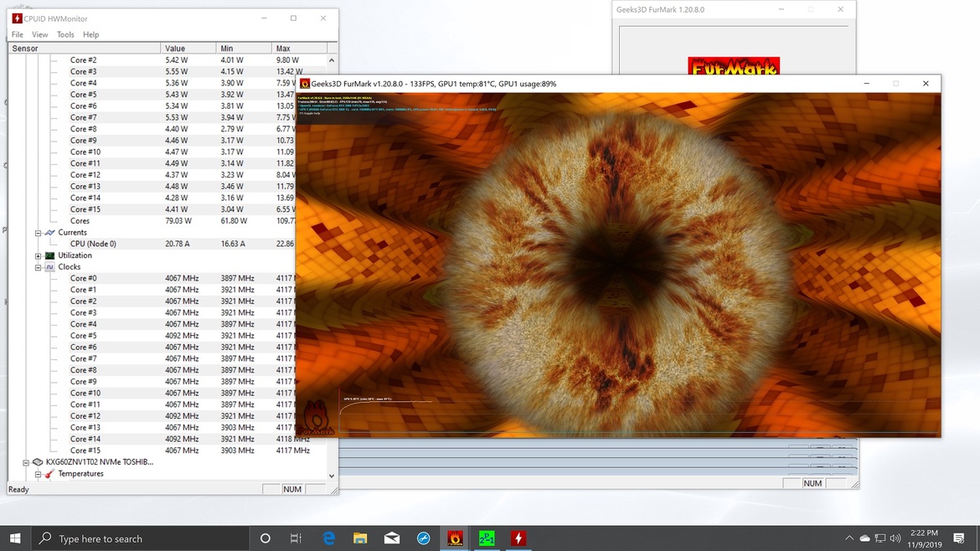This screenshot has width=980, height=551.
Task: Collapse the Temperatures node under NVMe drive
Action: coord(39,473)
